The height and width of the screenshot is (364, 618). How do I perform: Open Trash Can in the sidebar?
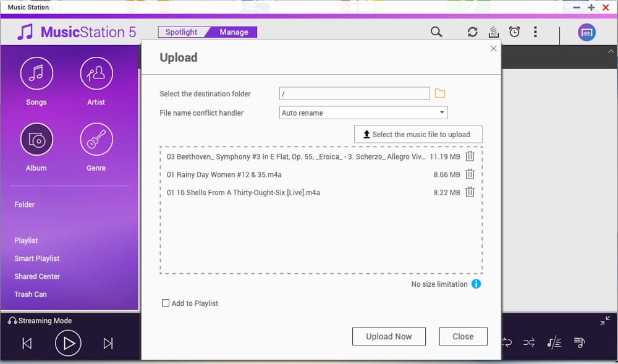click(x=30, y=294)
